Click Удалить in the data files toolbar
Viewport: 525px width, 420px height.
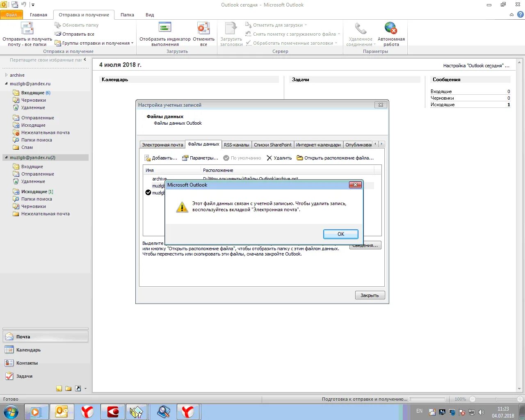(279, 158)
